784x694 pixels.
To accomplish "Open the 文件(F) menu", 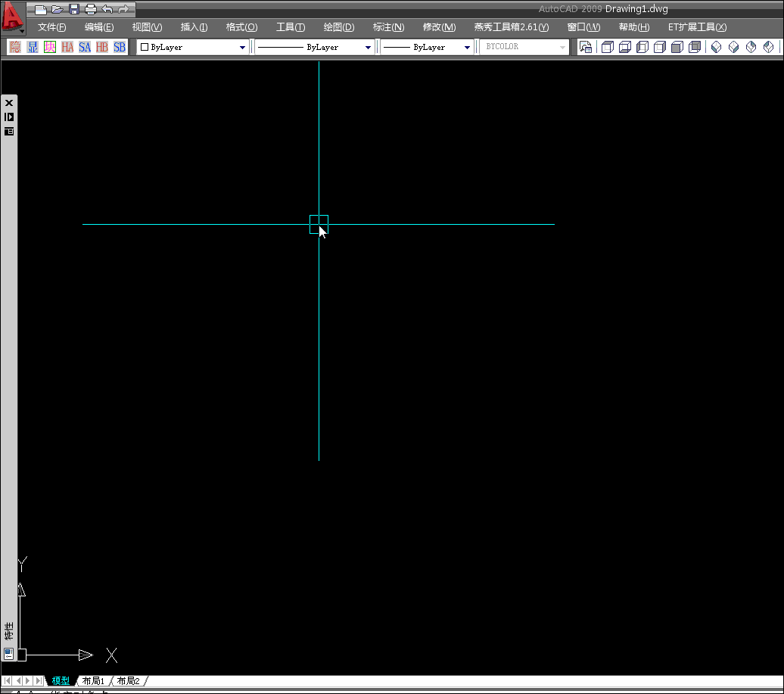I will point(52,27).
